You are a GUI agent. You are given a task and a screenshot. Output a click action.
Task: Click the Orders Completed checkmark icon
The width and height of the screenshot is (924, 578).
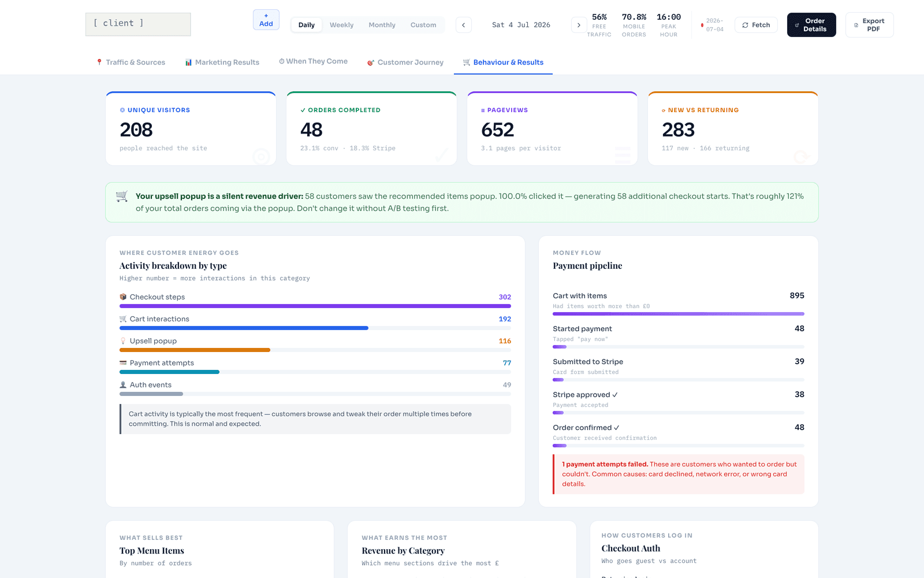coord(303,110)
